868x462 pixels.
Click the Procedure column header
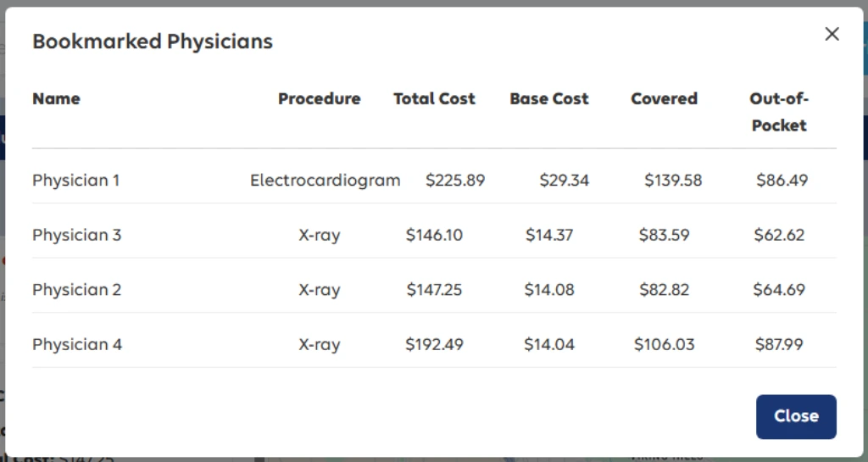tap(319, 98)
